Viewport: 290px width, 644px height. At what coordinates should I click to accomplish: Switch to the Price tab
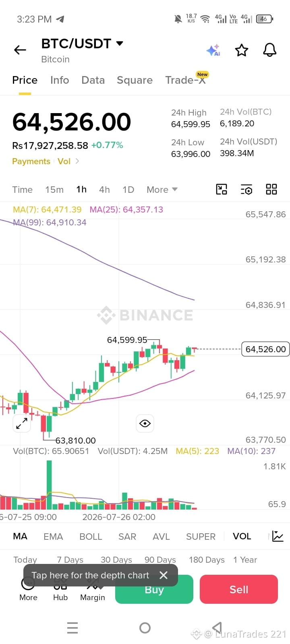pos(25,80)
